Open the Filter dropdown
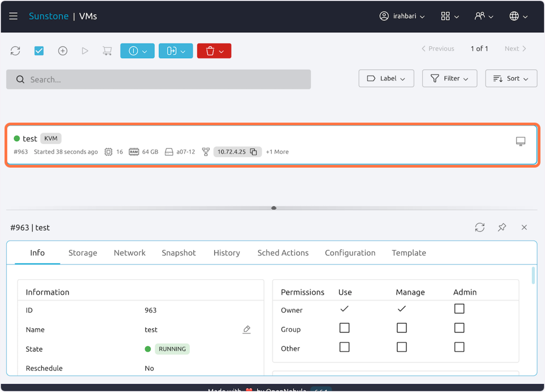Viewport: 545px width, 392px height. tap(450, 78)
